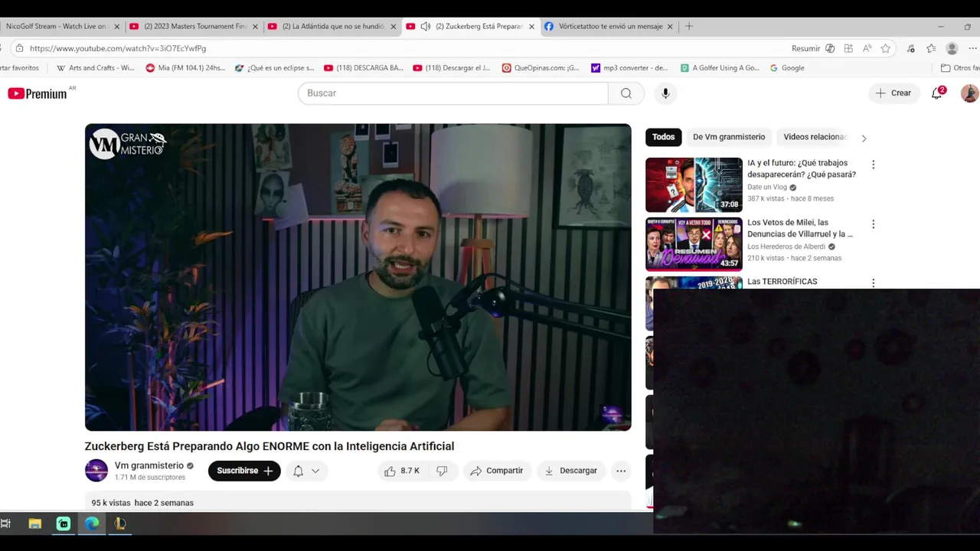Open options menu for Los Vetos de Milei
This screenshot has height=551, width=980.
tap(873, 224)
